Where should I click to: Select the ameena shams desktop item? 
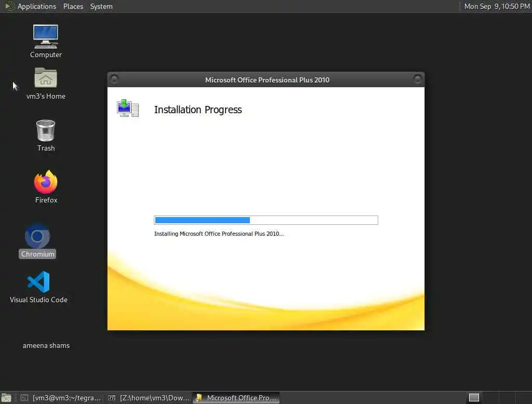(46, 345)
